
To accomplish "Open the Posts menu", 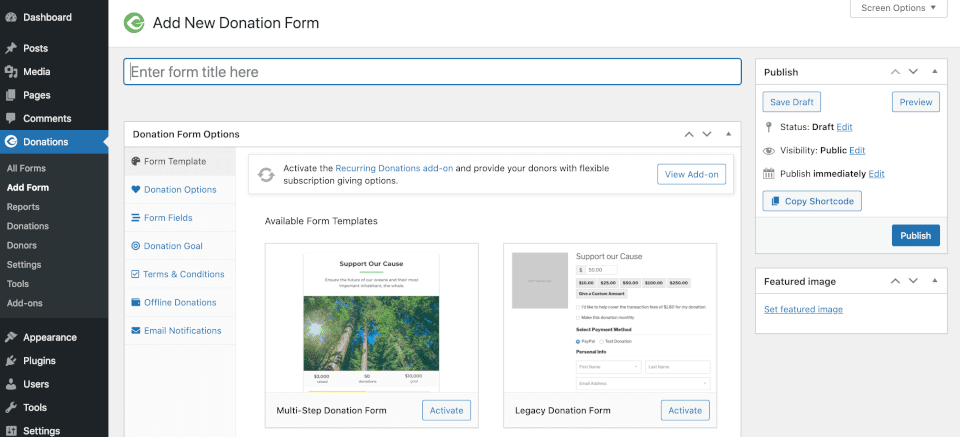I will point(36,48).
